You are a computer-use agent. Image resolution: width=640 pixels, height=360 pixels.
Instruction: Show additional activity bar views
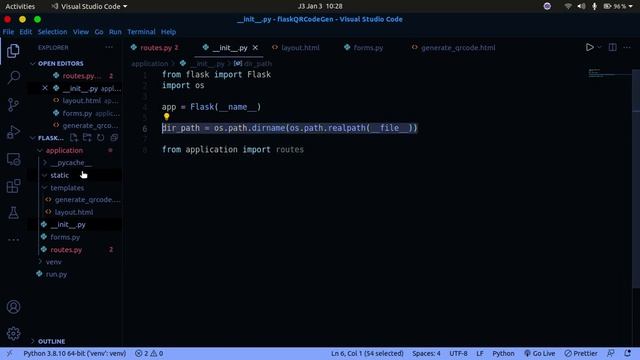[x=13, y=240]
